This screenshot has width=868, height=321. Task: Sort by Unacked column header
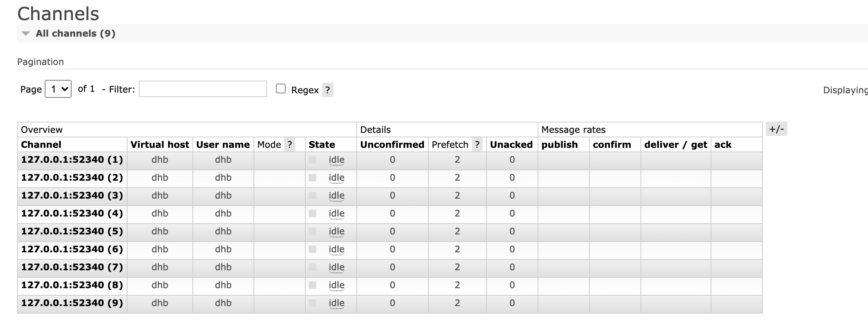(x=511, y=145)
